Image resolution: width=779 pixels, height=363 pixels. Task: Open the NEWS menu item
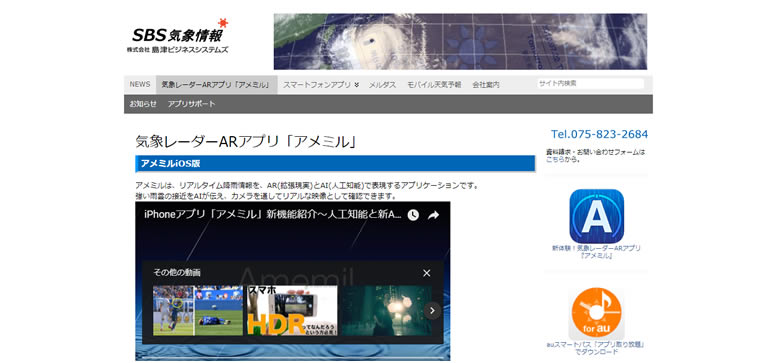point(140,84)
